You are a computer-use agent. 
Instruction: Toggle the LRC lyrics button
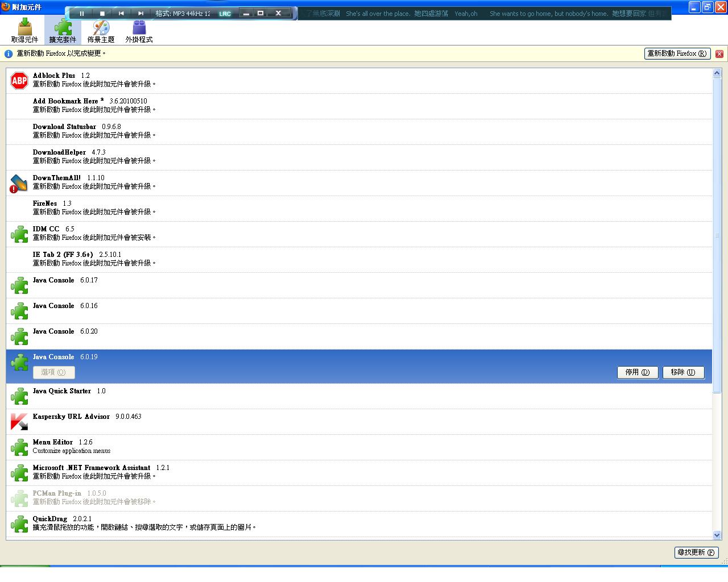tap(225, 14)
